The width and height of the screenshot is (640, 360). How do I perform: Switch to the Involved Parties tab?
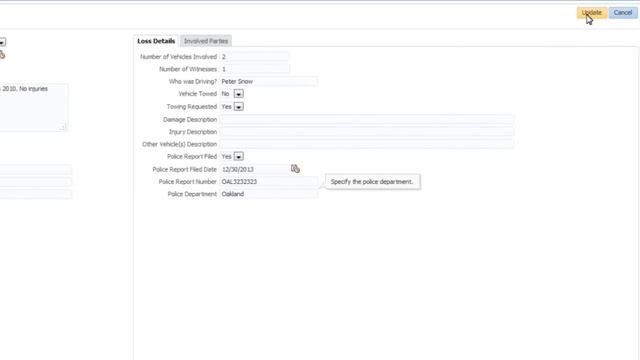click(206, 41)
